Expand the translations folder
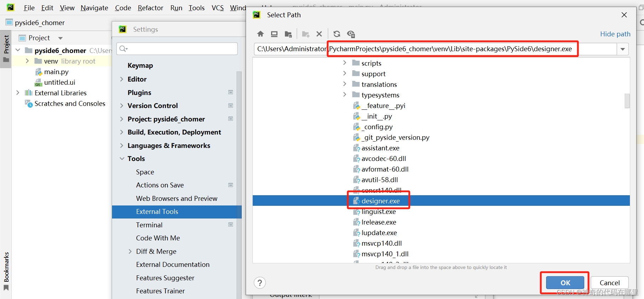This screenshot has height=299, width=644. (x=345, y=84)
